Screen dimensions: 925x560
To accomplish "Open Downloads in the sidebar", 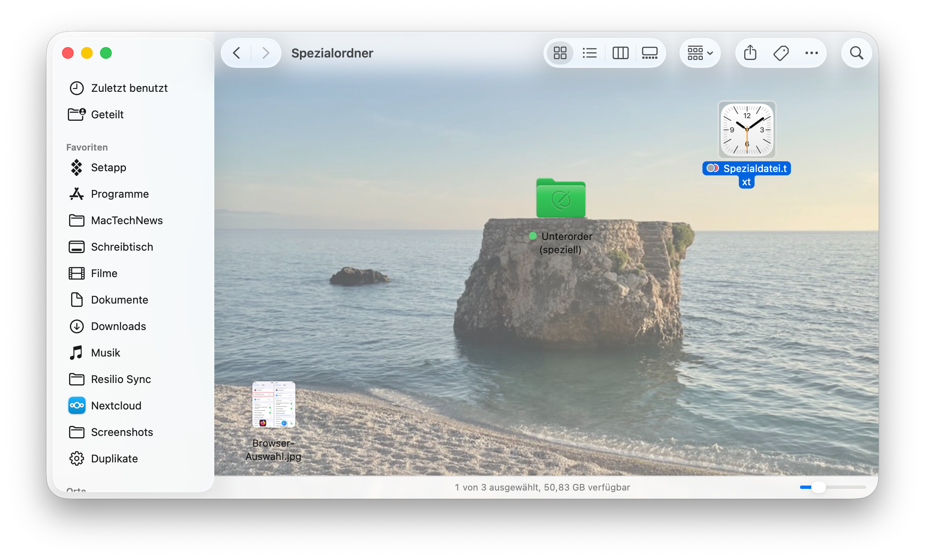I will 118,326.
